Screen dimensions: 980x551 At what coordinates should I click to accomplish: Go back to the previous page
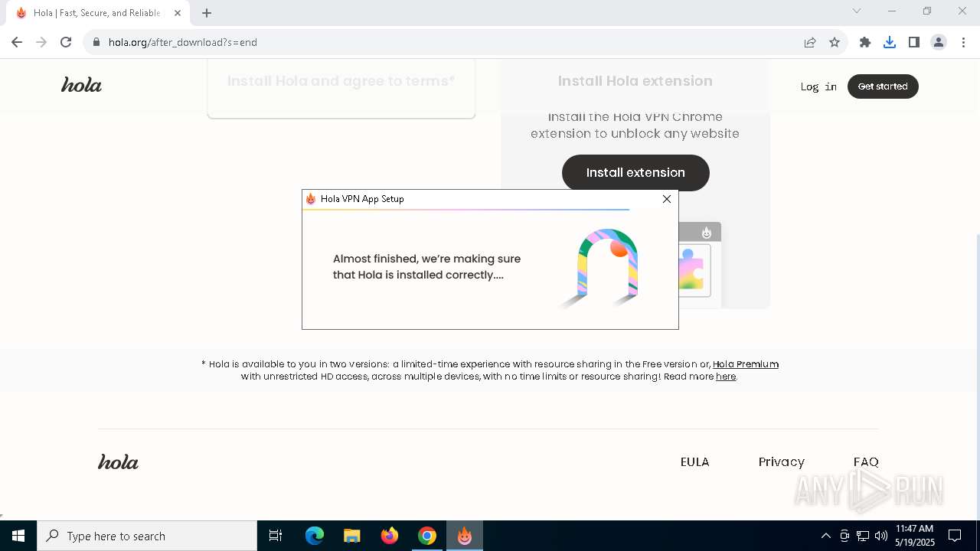(17, 42)
